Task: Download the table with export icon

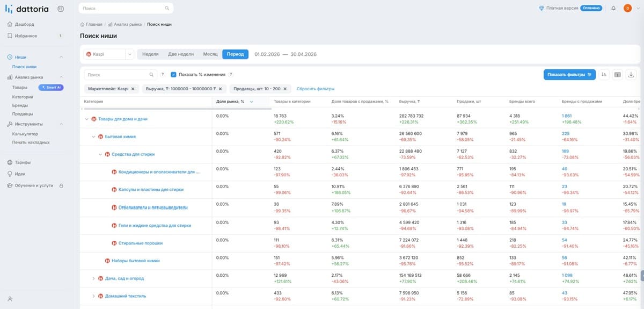Action: [x=631, y=75]
